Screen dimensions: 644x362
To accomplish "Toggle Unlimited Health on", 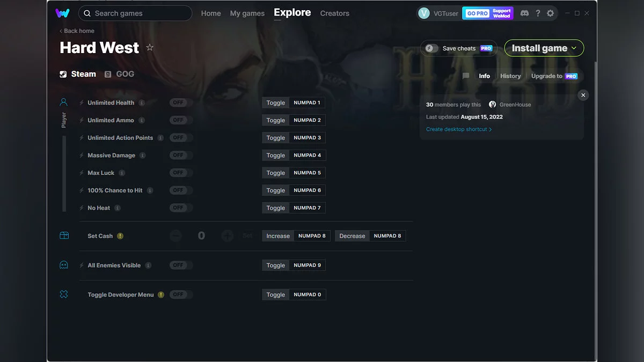I will (181, 102).
